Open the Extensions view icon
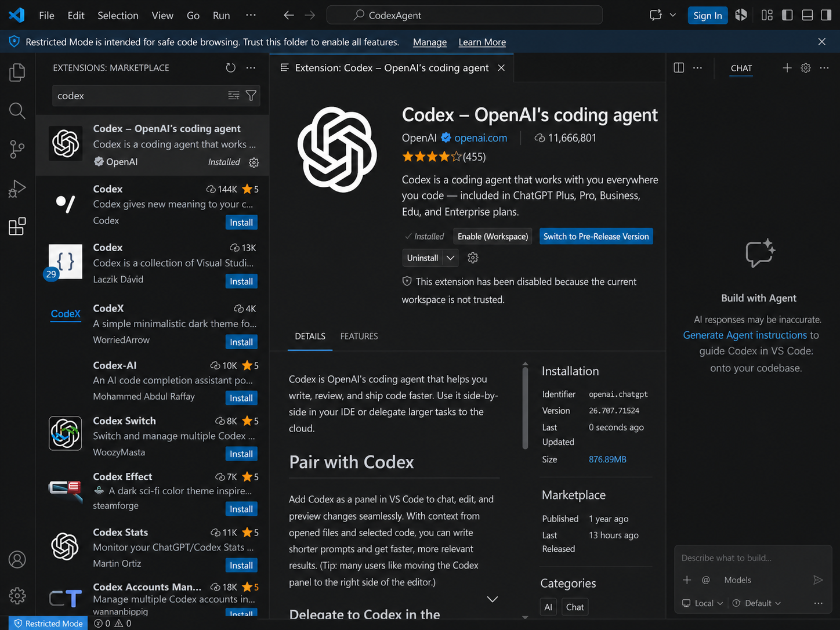The width and height of the screenshot is (840, 630). pyautogui.click(x=17, y=226)
